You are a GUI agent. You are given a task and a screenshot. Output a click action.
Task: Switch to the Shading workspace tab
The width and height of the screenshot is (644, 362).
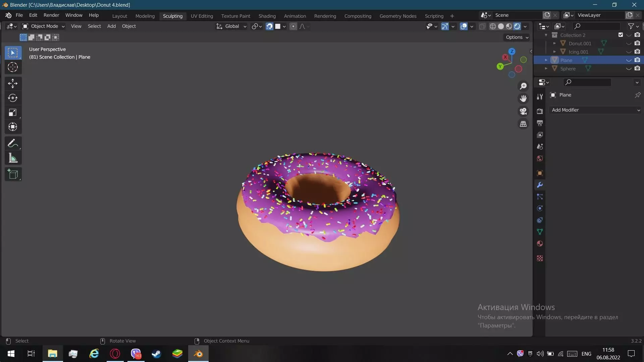(x=267, y=16)
